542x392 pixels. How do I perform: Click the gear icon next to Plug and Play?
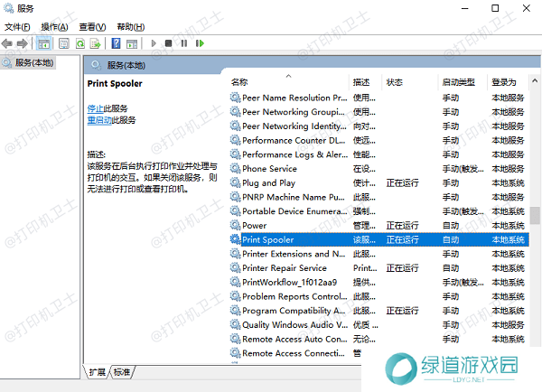236,182
